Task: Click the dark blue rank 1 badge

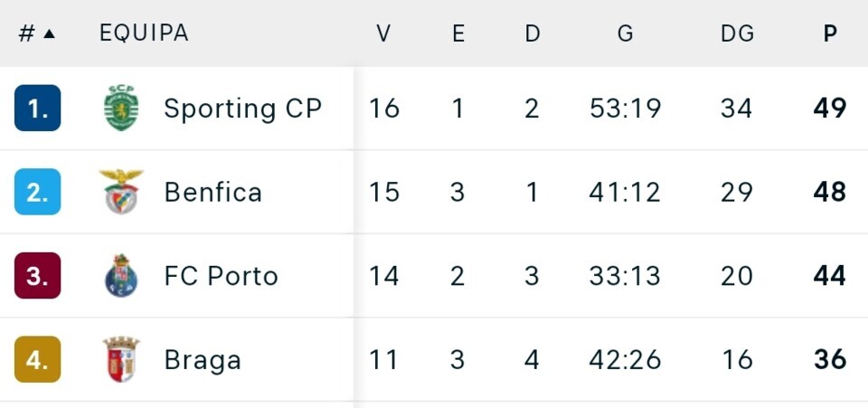Action: click(38, 109)
